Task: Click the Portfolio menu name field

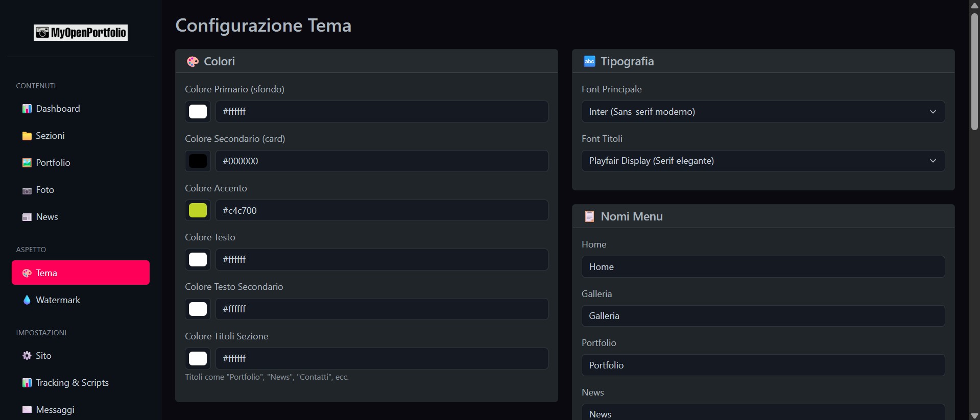Action: coord(763,365)
